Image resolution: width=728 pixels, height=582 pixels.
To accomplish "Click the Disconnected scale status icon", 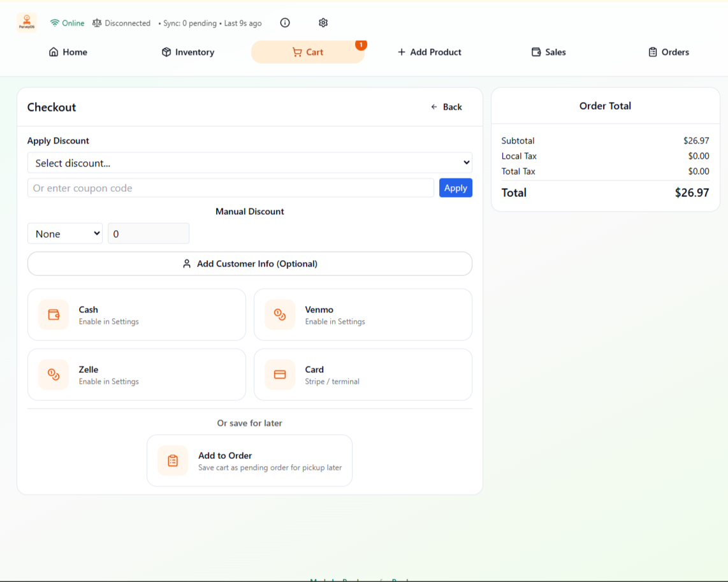I will click(x=97, y=23).
